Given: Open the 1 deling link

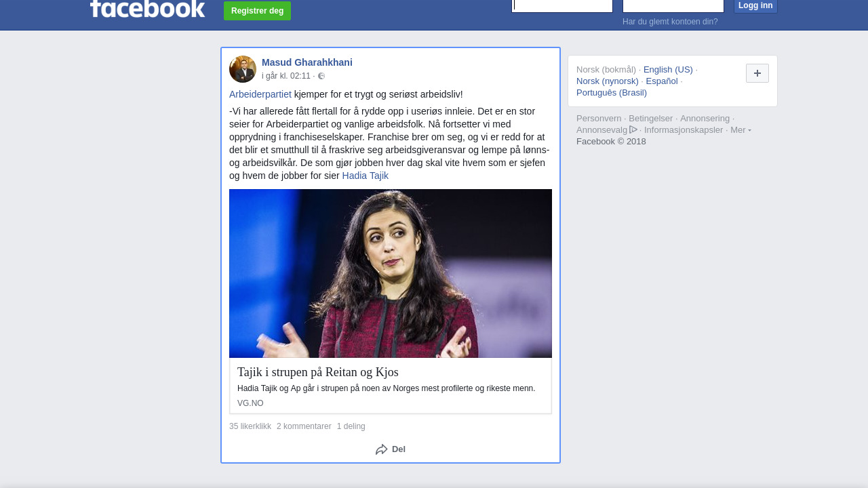Looking at the screenshot, I should 351,426.
